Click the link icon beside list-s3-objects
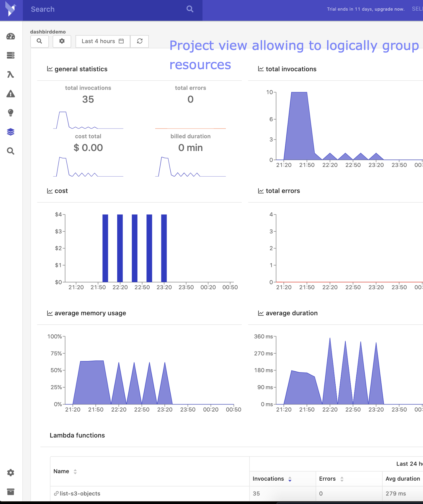Viewport: 423px width, 504px height. (x=56, y=493)
